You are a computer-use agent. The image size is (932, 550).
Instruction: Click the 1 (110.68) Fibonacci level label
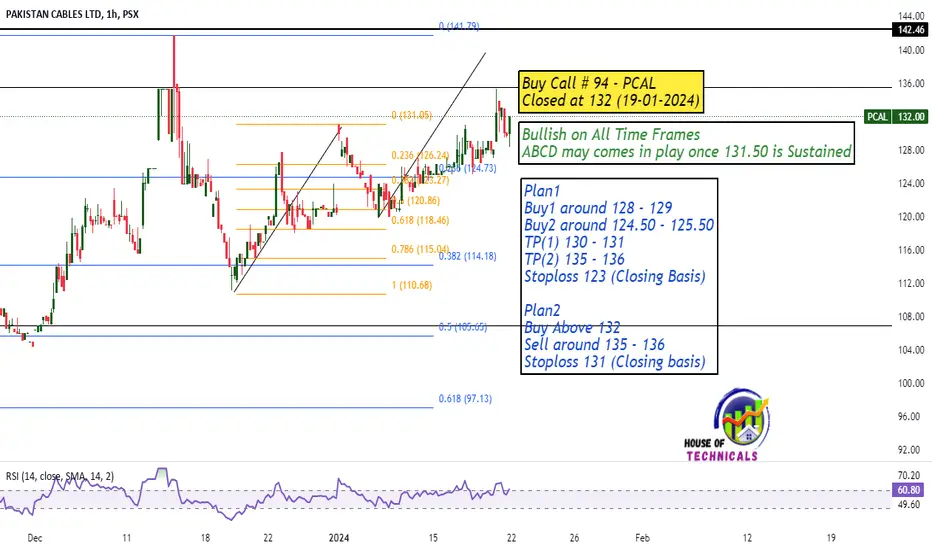(412, 285)
